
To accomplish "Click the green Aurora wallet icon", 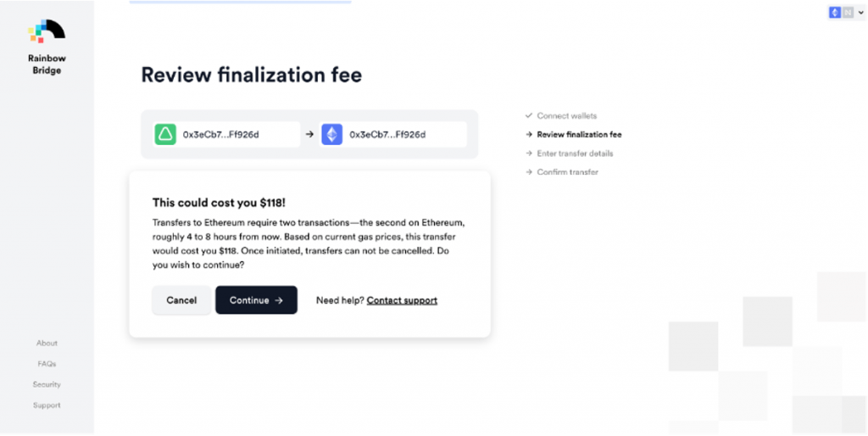I will coord(164,134).
